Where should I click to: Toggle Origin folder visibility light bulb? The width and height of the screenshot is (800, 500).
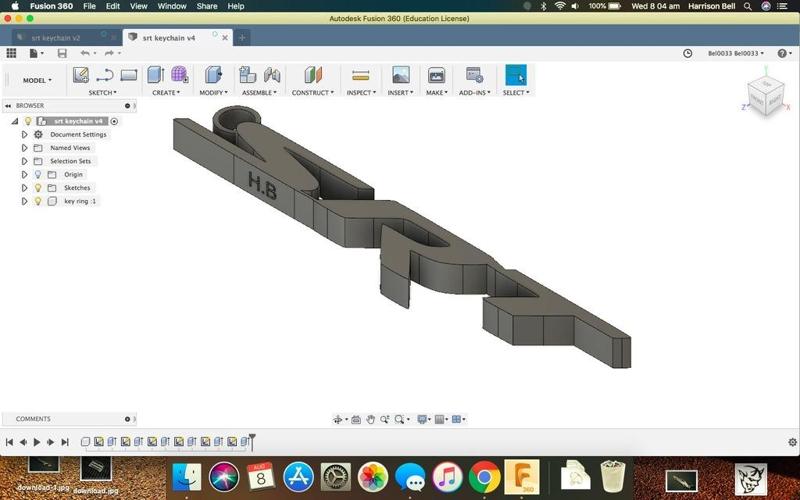38,174
